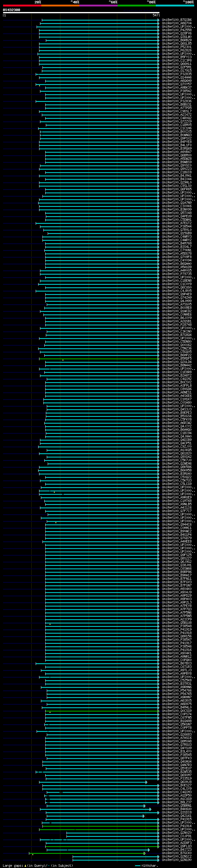This screenshot has height=868, width=197.
Task: Select hit UniRef100_P32835
Action: [177, 74]
